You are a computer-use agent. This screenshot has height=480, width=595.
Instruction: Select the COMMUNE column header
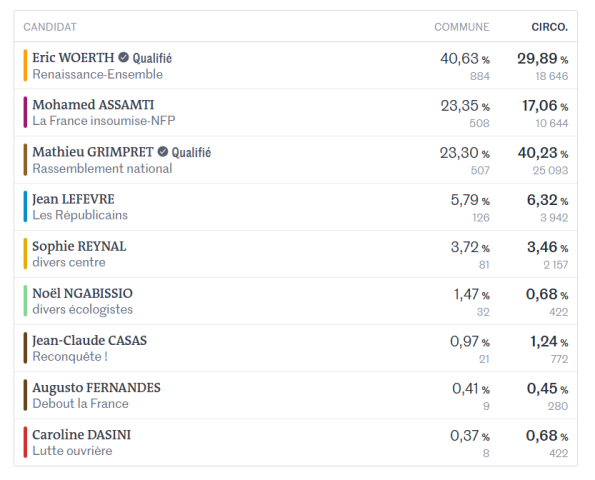click(x=462, y=27)
